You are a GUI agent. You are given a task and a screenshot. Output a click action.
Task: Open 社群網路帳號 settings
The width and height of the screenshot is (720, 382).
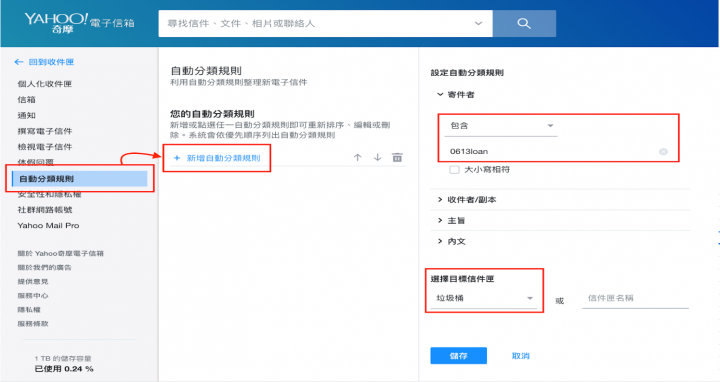click(x=45, y=210)
